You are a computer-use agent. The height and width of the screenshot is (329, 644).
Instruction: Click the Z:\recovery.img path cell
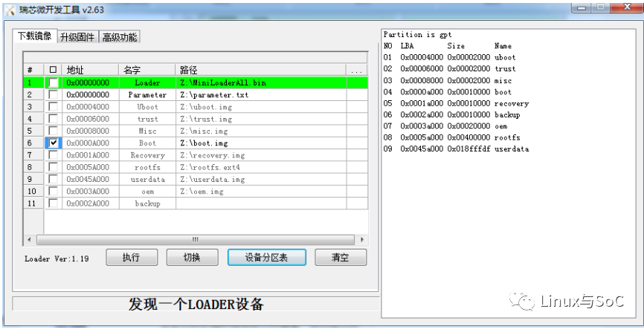coord(261,155)
